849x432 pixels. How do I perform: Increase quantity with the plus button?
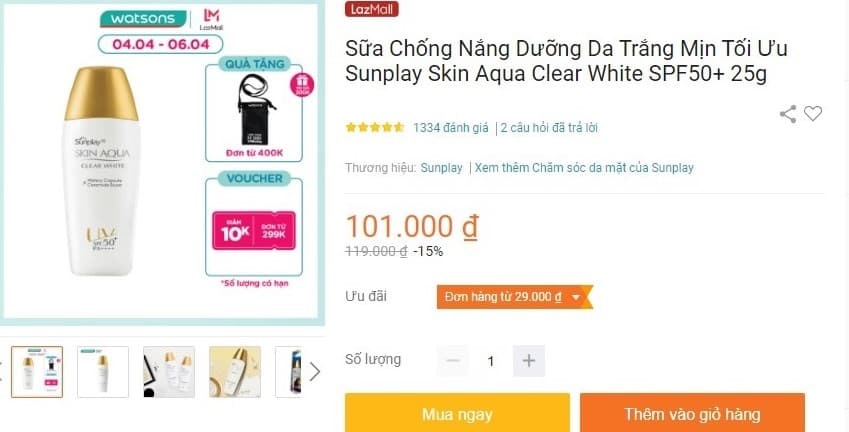pos(529,361)
